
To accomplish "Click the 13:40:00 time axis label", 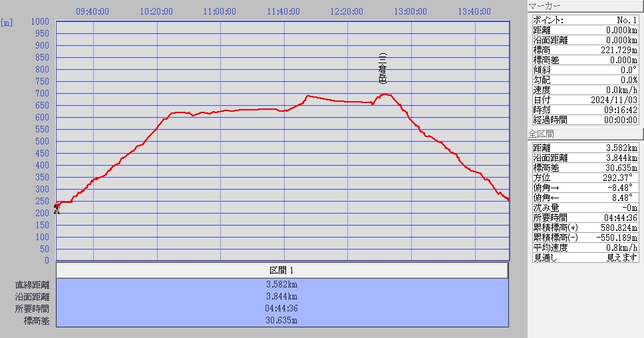I will (475, 11).
